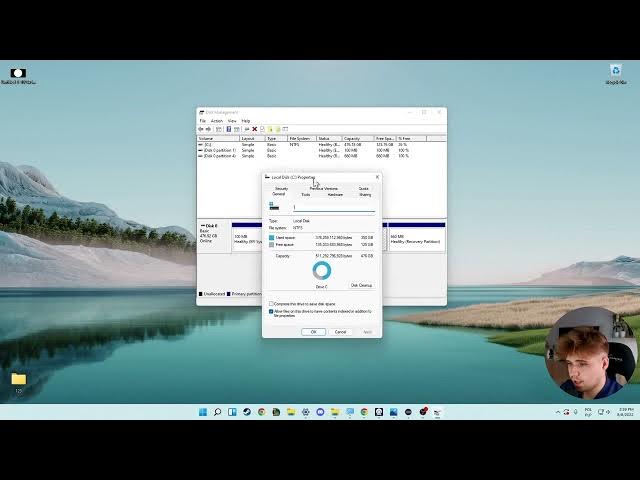Switch to the Security tab
The image size is (640, 480).
pos(281,189)
